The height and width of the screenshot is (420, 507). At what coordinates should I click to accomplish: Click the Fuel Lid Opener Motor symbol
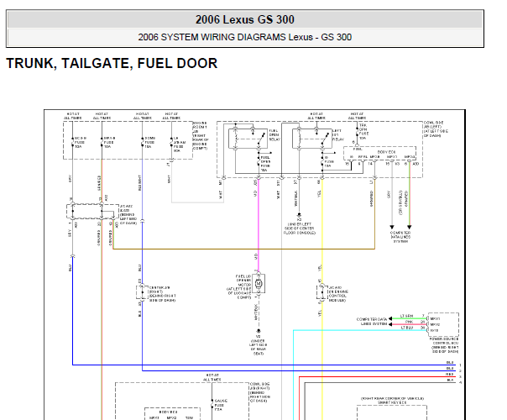click(x=259, y=284)
